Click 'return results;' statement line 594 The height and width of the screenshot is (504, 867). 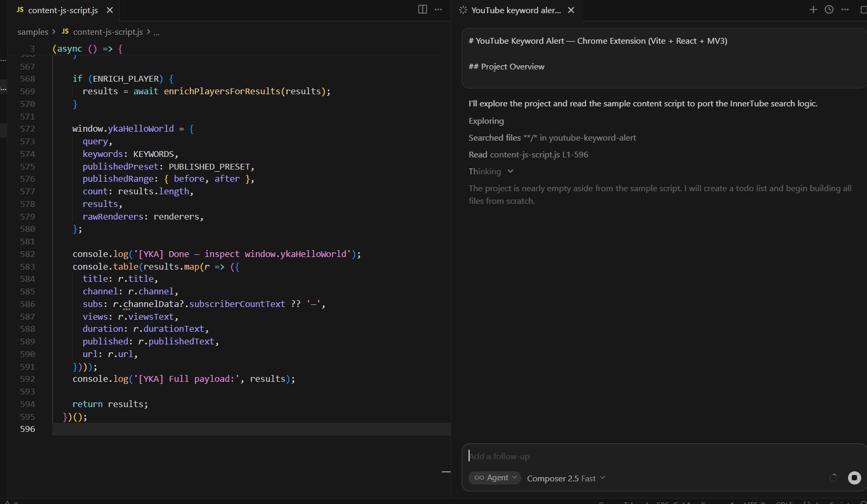(x=110, y=404)
